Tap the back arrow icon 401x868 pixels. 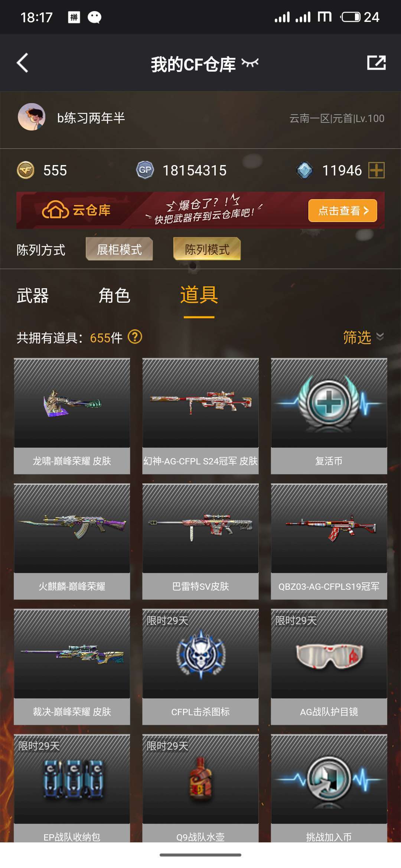pyautogui.click(x=23, y=63)
